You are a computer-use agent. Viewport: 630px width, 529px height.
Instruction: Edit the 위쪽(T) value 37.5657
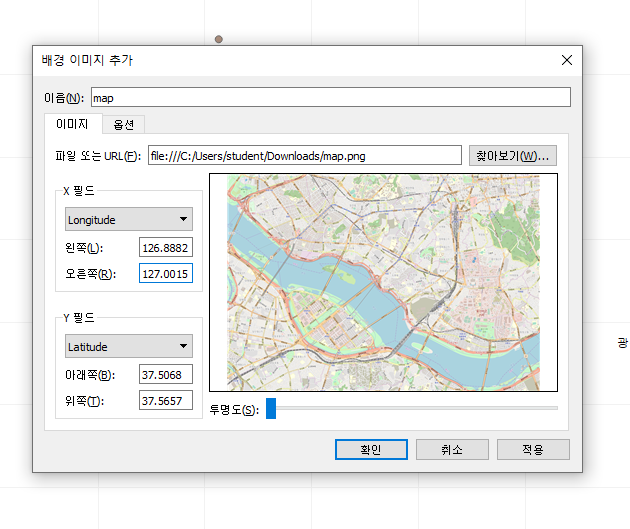pos(166,400)
